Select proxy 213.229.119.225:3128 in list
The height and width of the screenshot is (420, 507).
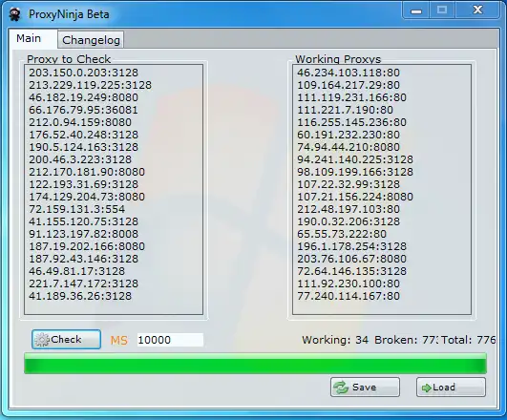tap(90, 85)
